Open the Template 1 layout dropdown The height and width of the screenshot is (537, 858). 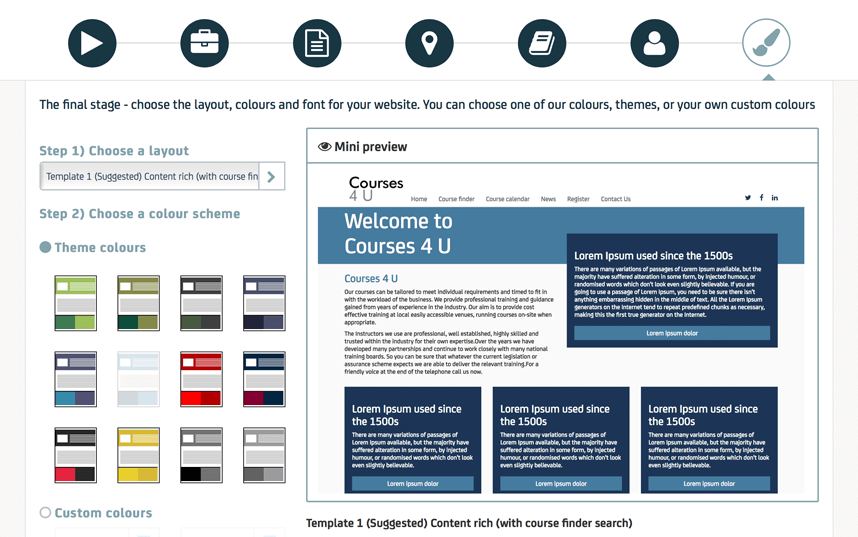tap(150, 177)
